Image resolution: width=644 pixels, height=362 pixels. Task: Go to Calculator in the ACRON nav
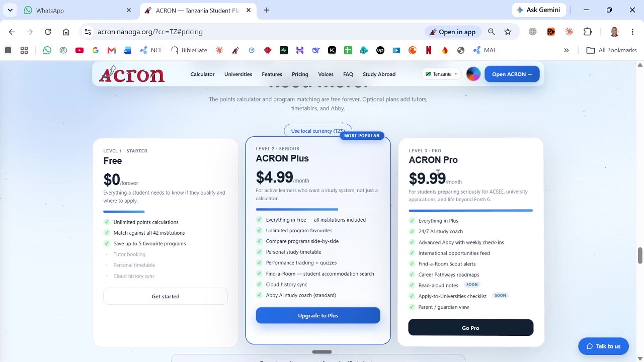click(202, 74)
